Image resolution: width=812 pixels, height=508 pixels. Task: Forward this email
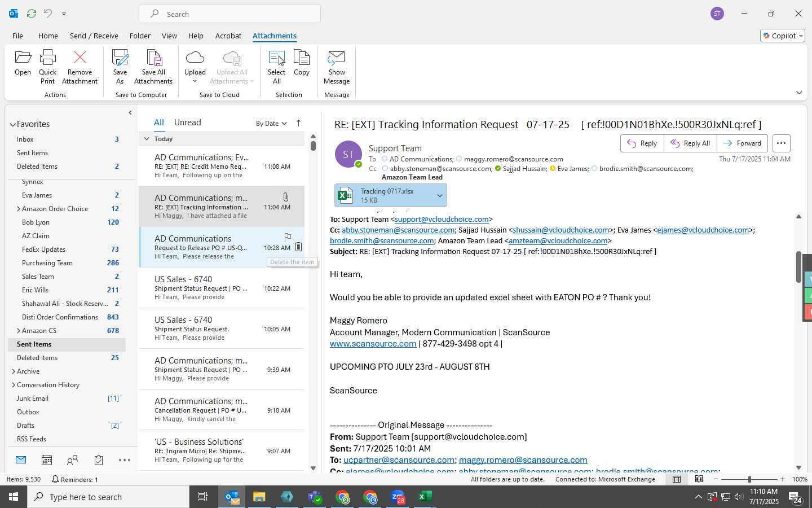click(742, 143)
